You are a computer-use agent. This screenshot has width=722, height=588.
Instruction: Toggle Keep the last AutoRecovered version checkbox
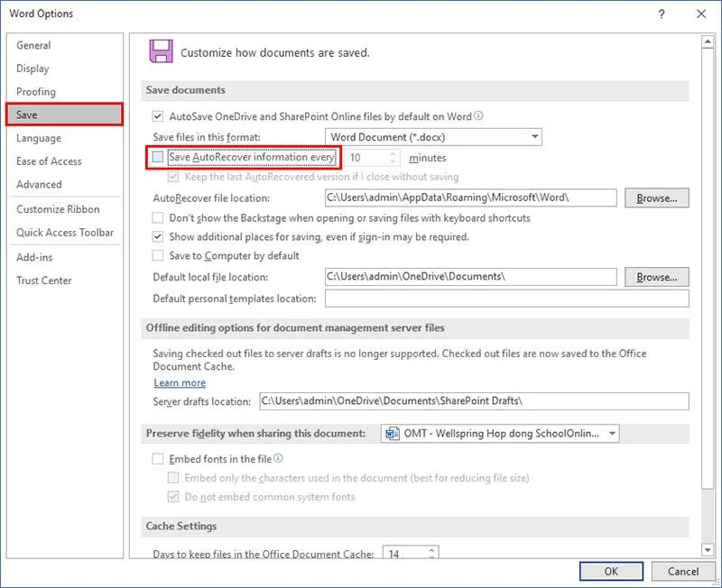173,177
